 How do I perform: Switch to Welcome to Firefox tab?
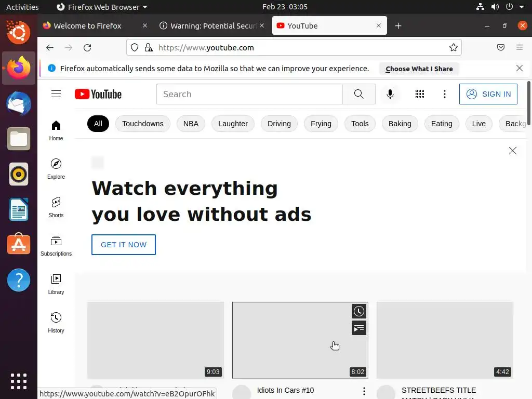87,26
